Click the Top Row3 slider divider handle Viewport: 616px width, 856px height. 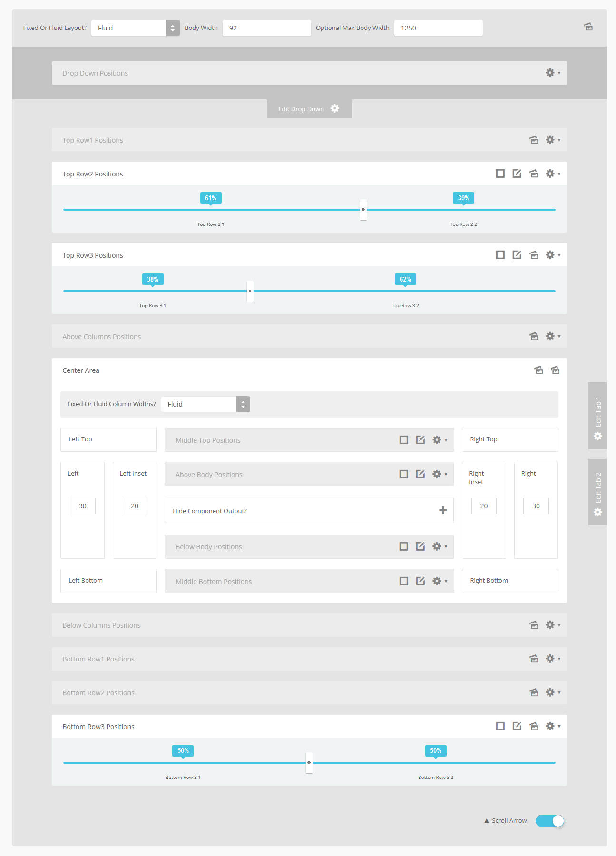point(250,291)
